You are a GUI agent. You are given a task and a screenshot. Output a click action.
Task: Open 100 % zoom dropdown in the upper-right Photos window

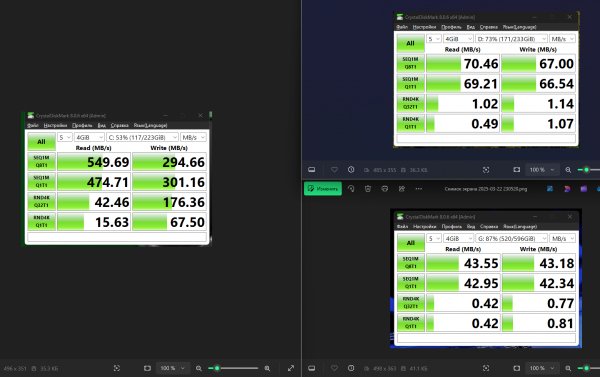click(x=542, y=170)
